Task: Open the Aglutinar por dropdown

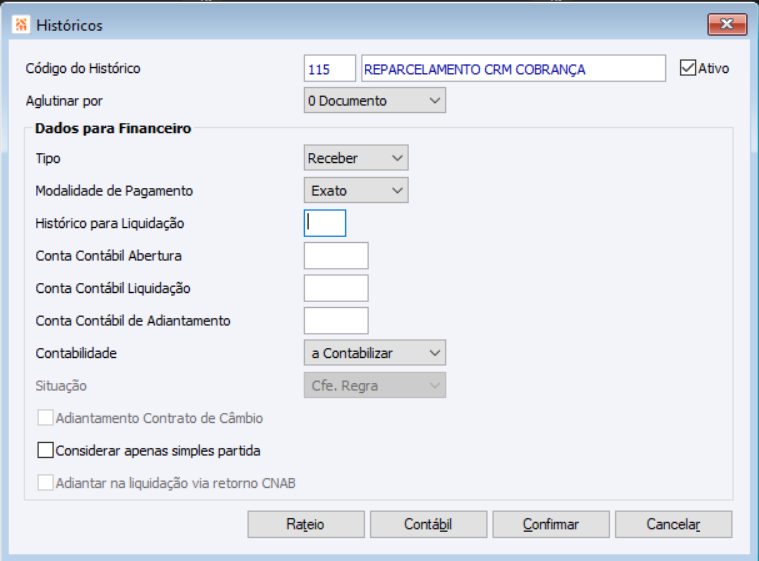Action: [x=375, y=100]
